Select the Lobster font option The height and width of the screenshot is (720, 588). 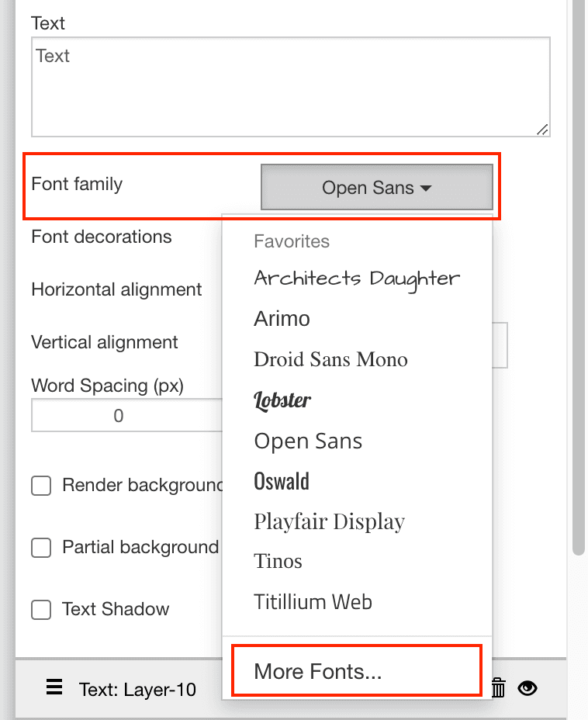[282, 400]
